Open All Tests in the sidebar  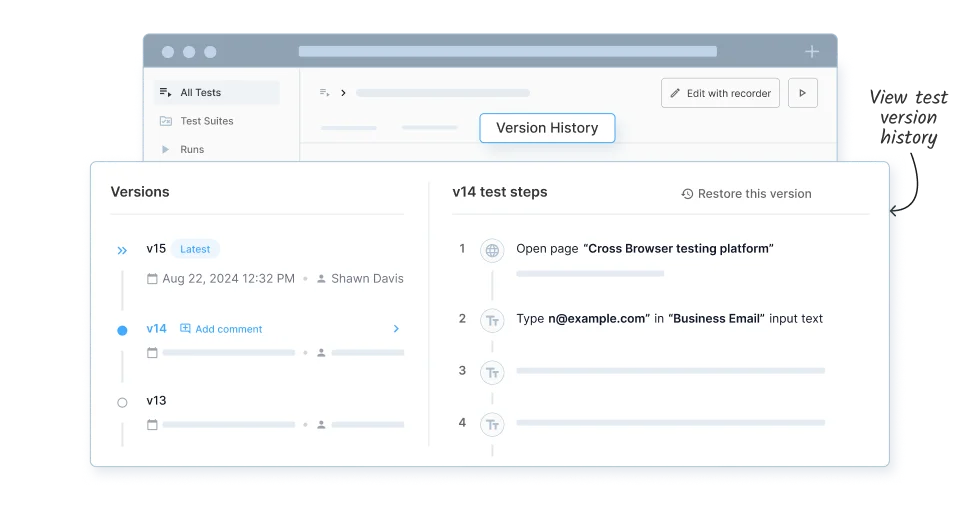click(216, 92)
